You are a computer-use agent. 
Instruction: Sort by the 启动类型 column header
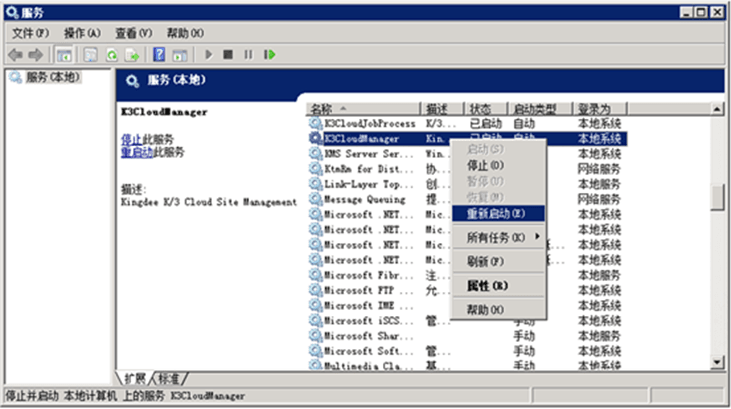coord(539,109)
